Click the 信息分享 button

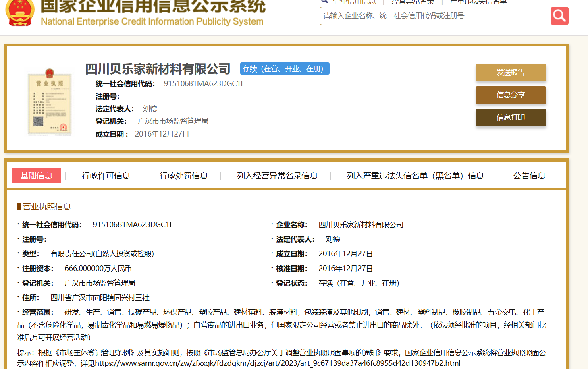pos(511,95)
